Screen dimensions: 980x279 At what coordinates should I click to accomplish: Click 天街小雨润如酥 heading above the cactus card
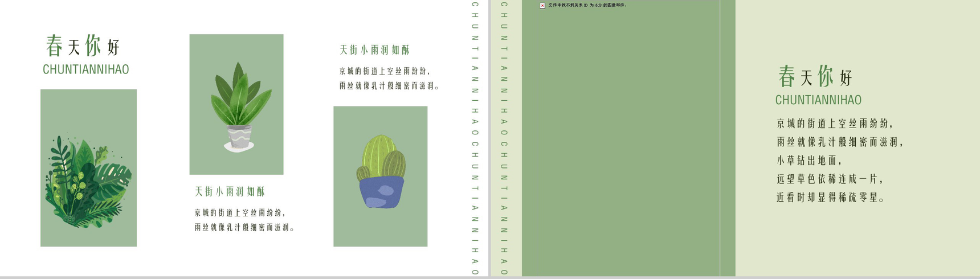pyautogui.click(x=375, y=50)
